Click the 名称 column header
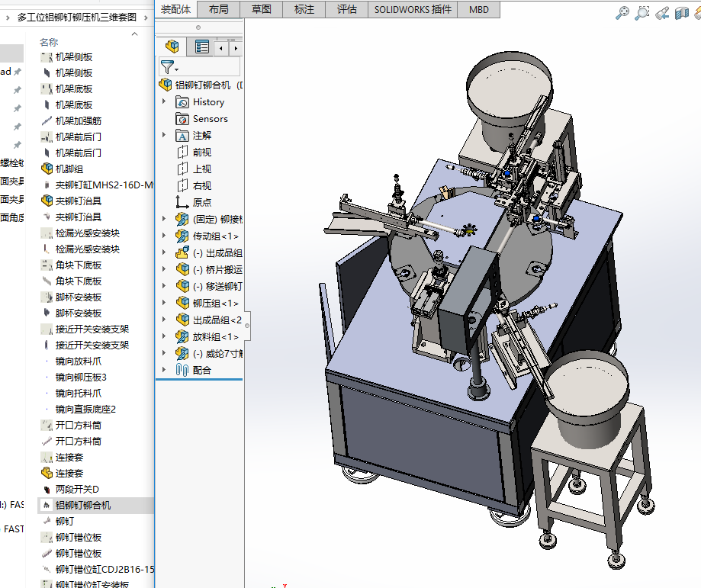The width and height of the screenshot is (701, 588). click(49, 42)
